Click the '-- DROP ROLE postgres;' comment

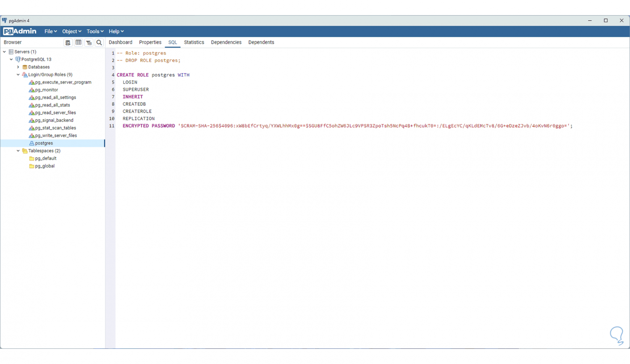149,61
